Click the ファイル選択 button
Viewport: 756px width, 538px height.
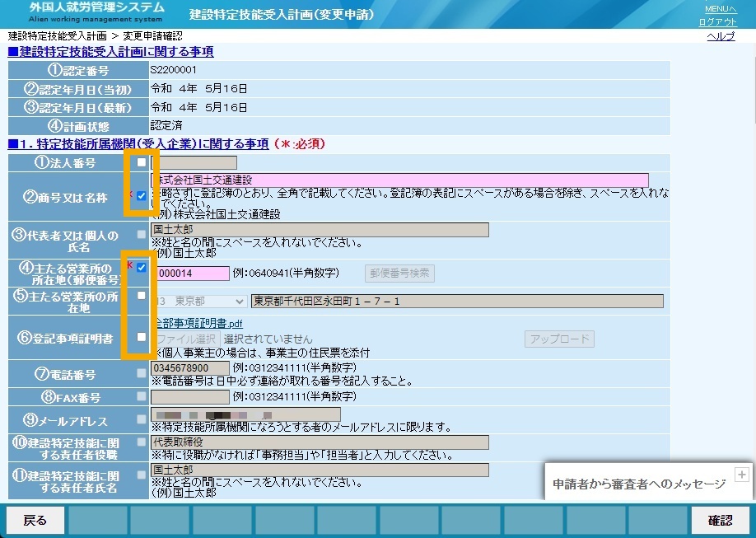pyautogui.click(x=187, y=339)
